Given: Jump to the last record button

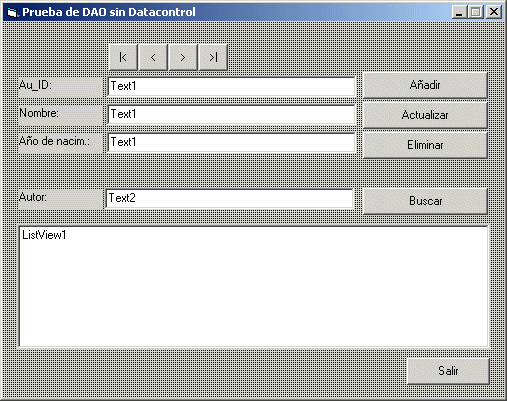Looking at the screenshot, I should (213, 57).
